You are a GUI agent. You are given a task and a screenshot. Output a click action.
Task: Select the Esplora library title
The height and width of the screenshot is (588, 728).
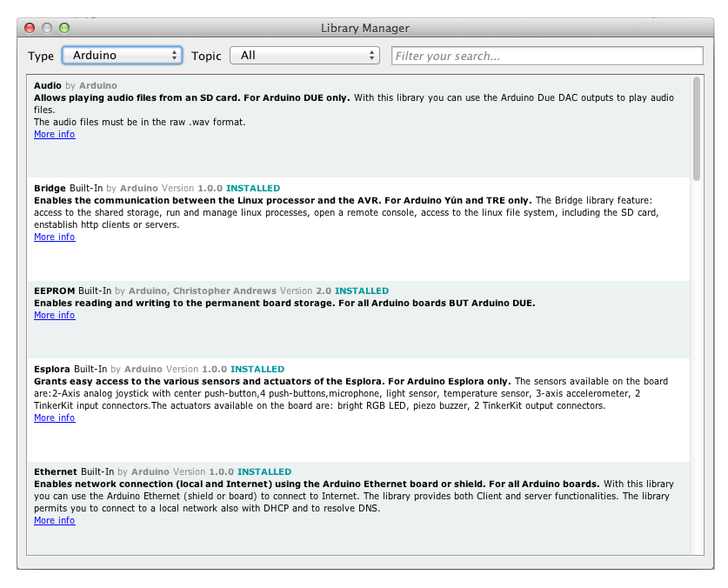tap(52, 370)
